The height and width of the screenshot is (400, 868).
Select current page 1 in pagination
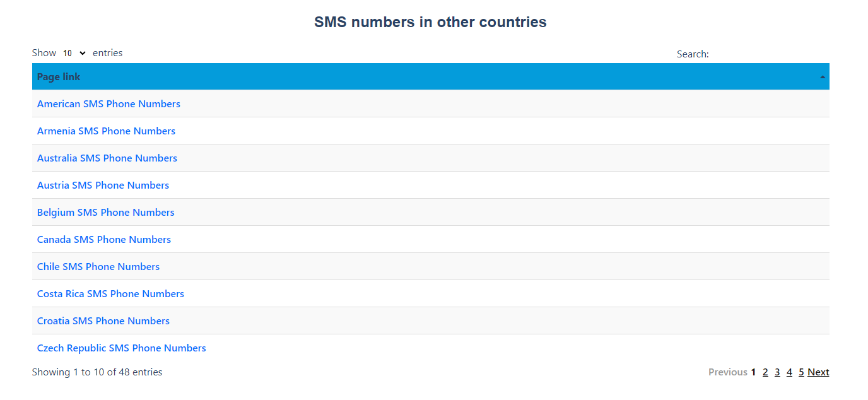pos(753,372)
